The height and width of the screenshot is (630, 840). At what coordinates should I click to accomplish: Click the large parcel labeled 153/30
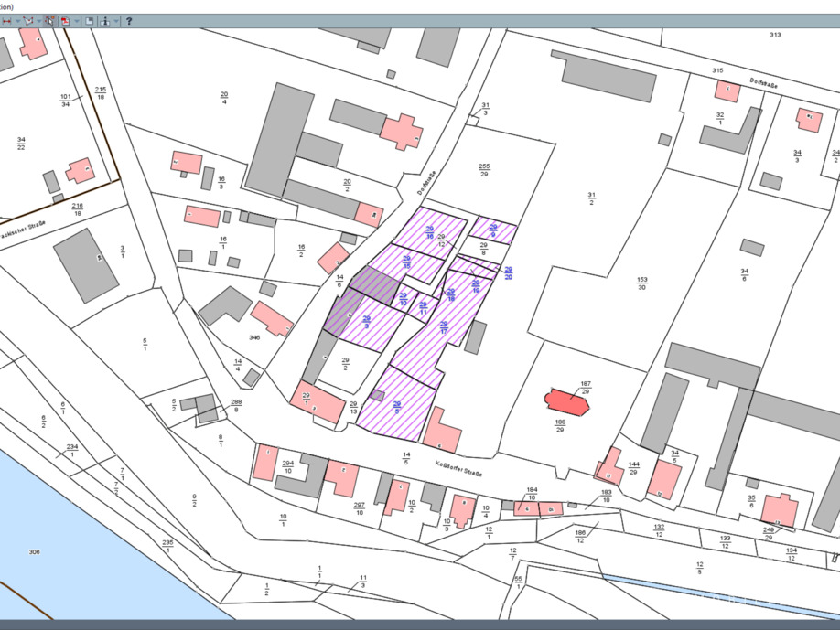641,283
